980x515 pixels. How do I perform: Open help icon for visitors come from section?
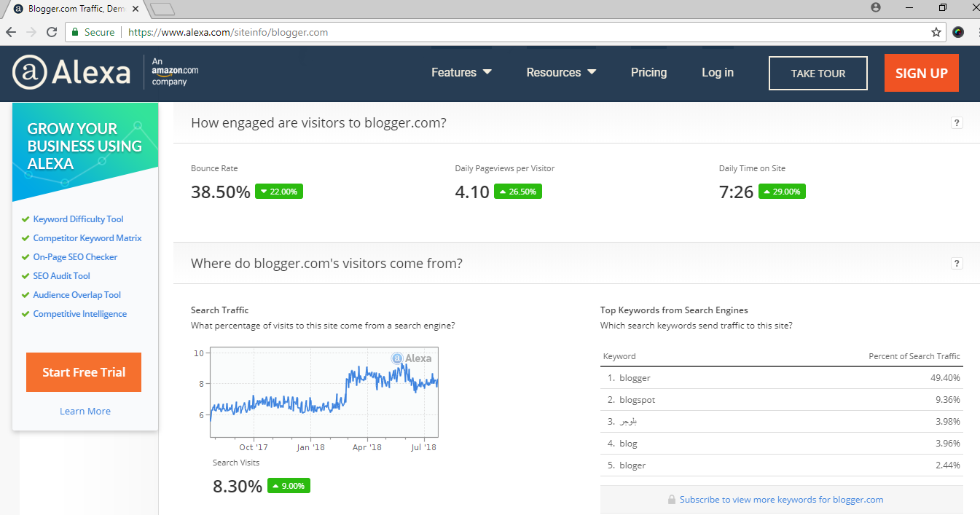coord(957,264)
